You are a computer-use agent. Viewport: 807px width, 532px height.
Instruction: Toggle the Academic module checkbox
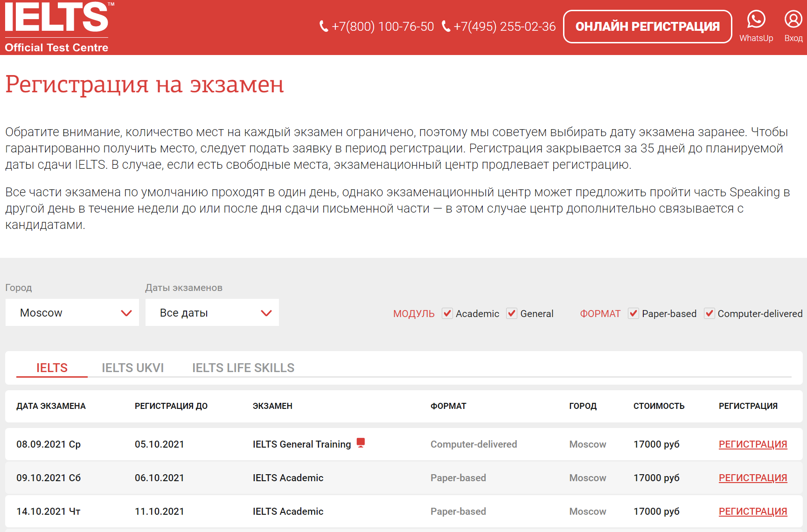click(x=447, y=313)
